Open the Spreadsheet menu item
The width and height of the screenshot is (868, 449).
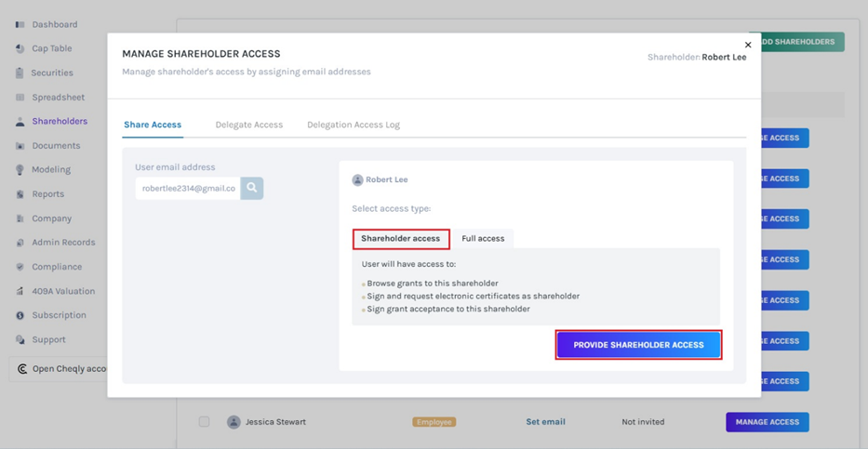58,98
